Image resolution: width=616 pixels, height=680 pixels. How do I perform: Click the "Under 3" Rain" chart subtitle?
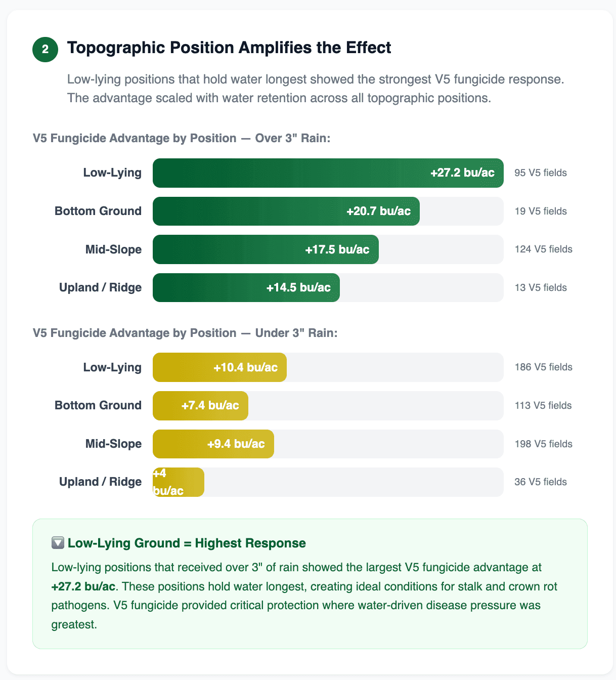185,333
